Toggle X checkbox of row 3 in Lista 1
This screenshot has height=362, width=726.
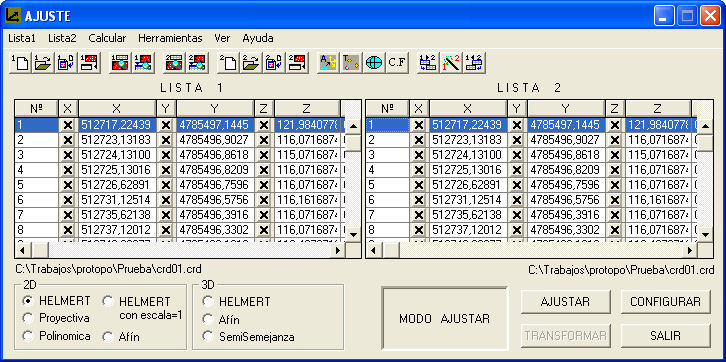coord(68,155)
